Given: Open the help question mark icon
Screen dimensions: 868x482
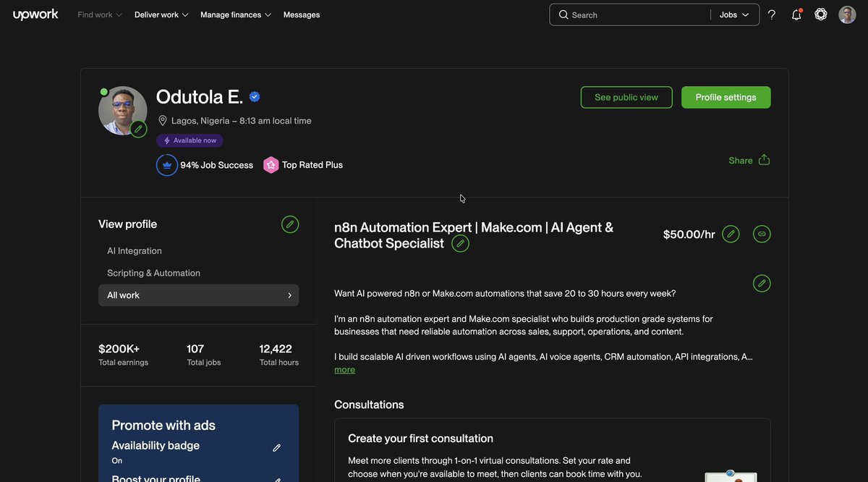Looking at the screenshot, I should coord(772,14).
